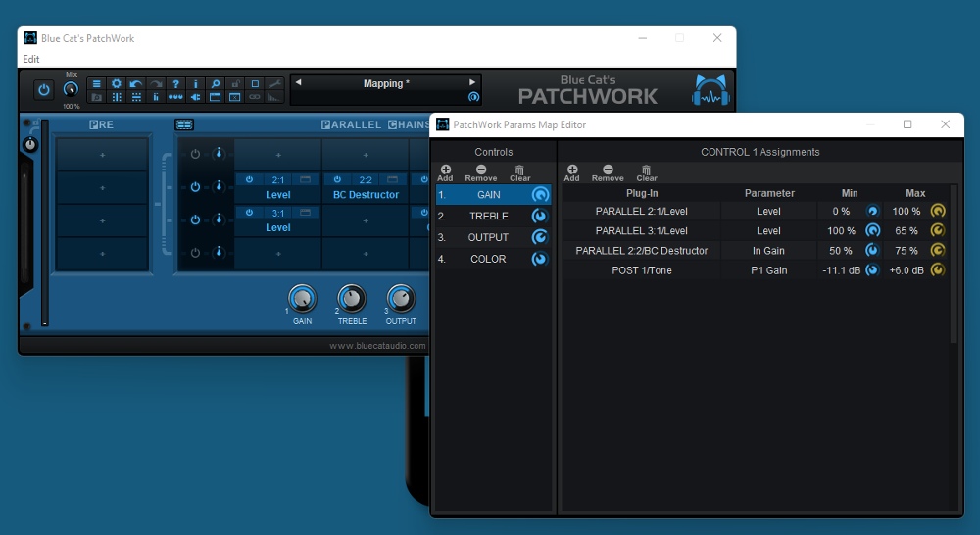The width and height of the screenshot is (980, 535).
Task: Toggle power for the second parallel chain row
Action: [x=196, y=187]
